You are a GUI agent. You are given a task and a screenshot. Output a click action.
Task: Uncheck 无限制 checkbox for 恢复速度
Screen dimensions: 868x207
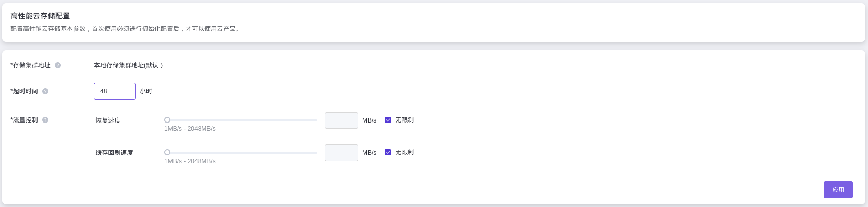click(388, 120)
